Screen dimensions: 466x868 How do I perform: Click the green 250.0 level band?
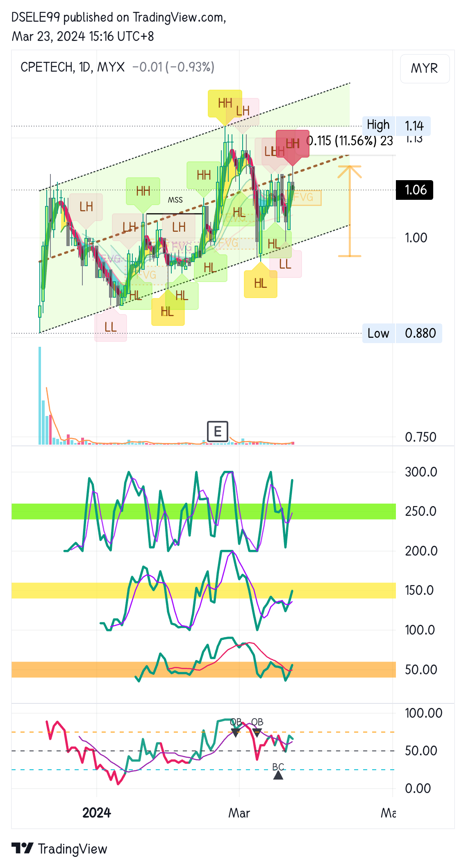[204, 511]
